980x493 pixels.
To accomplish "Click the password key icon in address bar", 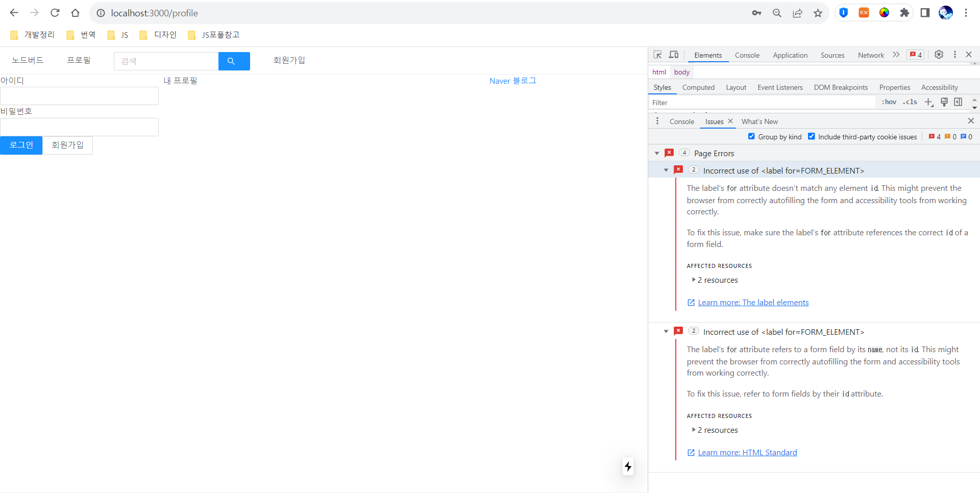I will click(756, 13).
